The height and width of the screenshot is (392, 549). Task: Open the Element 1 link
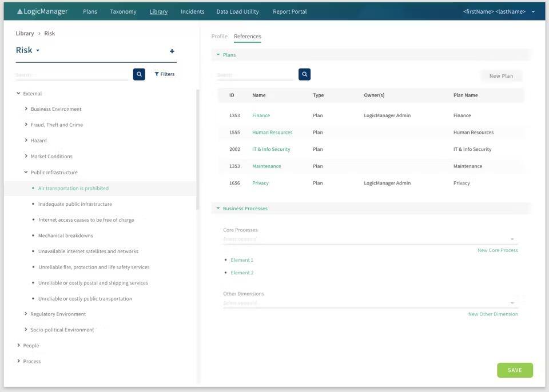242,260
